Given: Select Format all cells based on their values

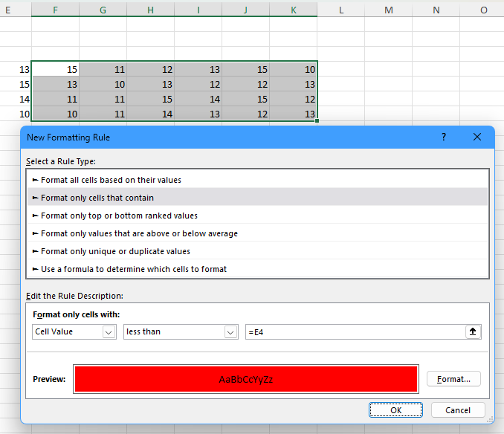Looking at the screenshot, I should point(257,180).
